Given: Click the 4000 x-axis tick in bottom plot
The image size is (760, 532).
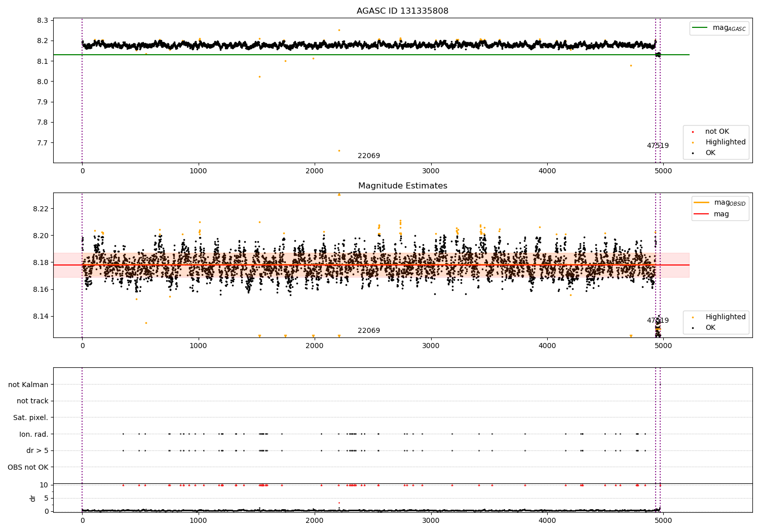Looking at the screenshot, I should (547, 520).
